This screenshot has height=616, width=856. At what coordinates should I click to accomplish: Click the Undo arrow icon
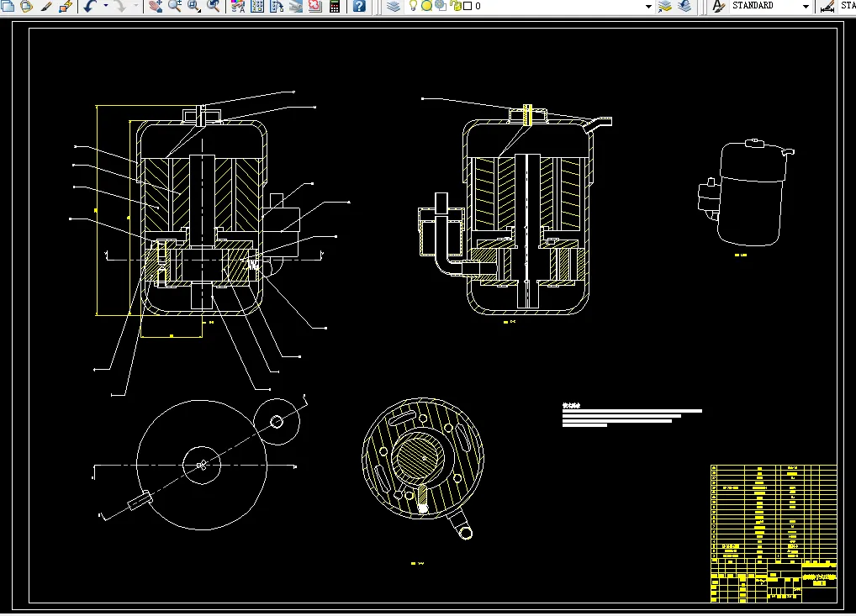coord(90,6)
